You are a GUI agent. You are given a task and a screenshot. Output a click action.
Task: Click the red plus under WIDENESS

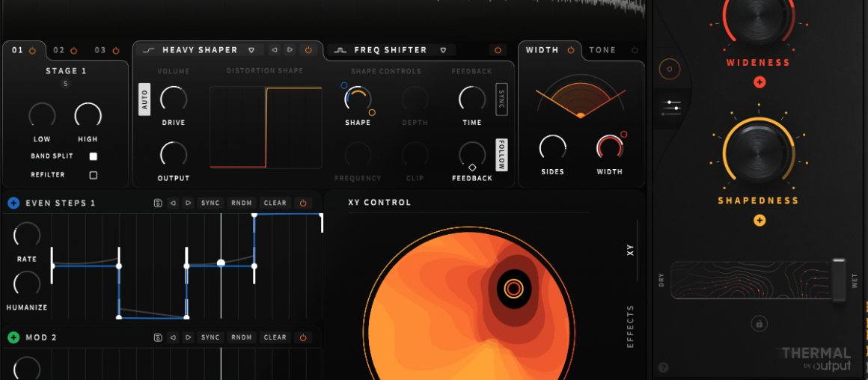click(x=759, y=82)
